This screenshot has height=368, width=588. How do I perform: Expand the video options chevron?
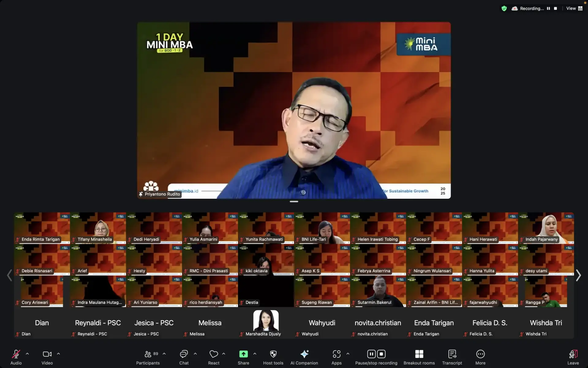[x=58, y=354]
